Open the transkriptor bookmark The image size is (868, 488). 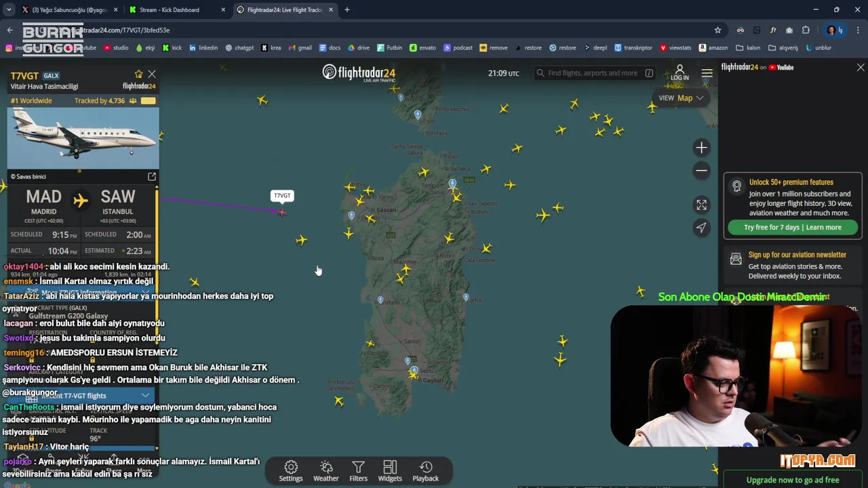[633, 47]
